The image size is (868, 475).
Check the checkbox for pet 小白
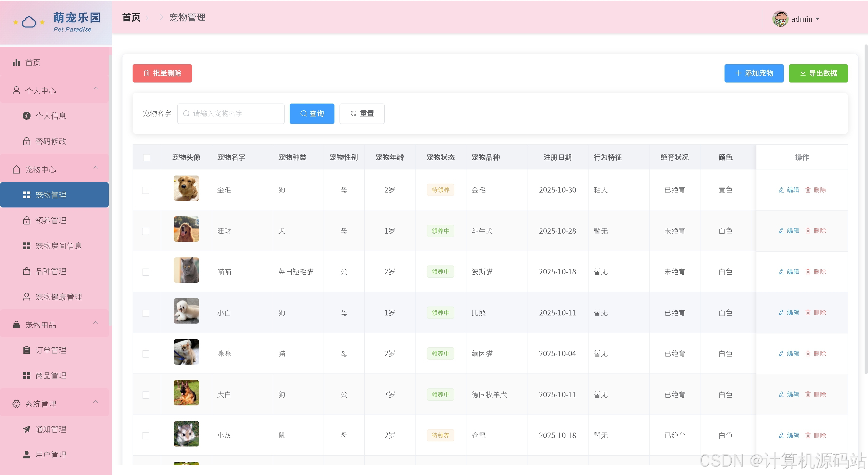(x=146, y=313)
